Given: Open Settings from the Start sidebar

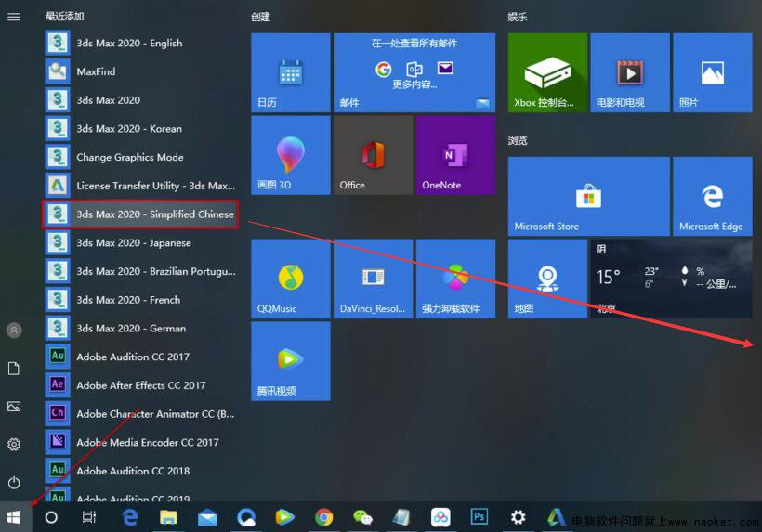Looking at the screenshot, I should coord(14,444).
